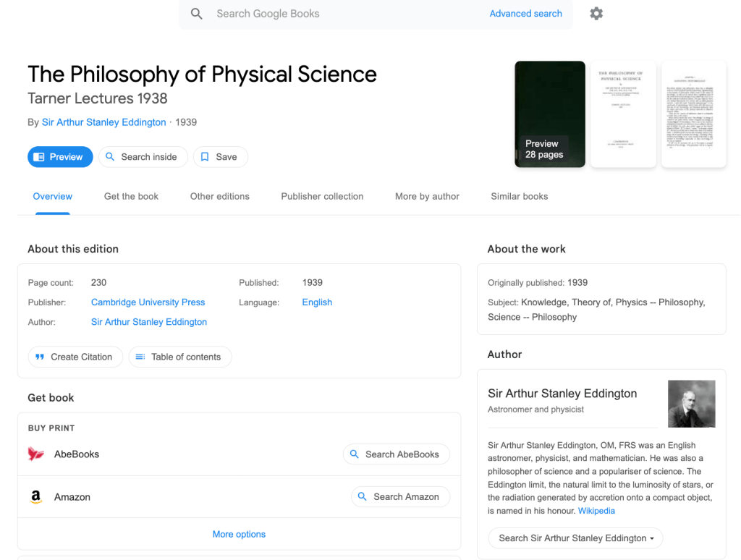Expand More options in Get book
Screen dimensions: 741x560
pos(239,535)
